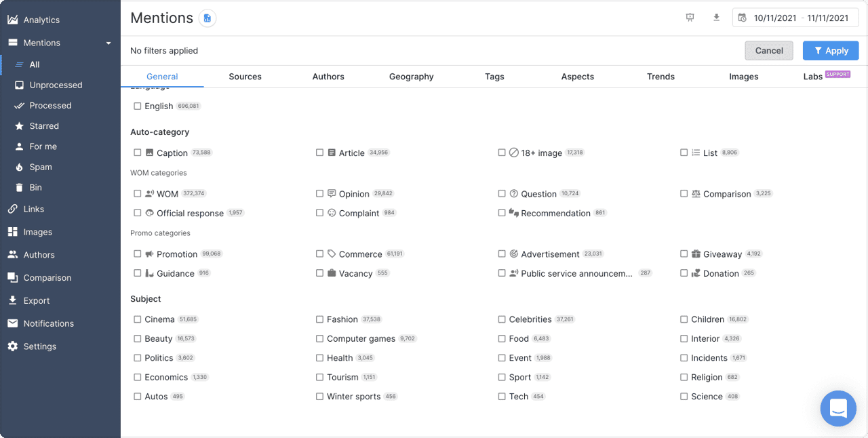The width and height of the screenshot is (868, 438).
Task: Check the Guidance checkbox
Action: click(138, 273)
